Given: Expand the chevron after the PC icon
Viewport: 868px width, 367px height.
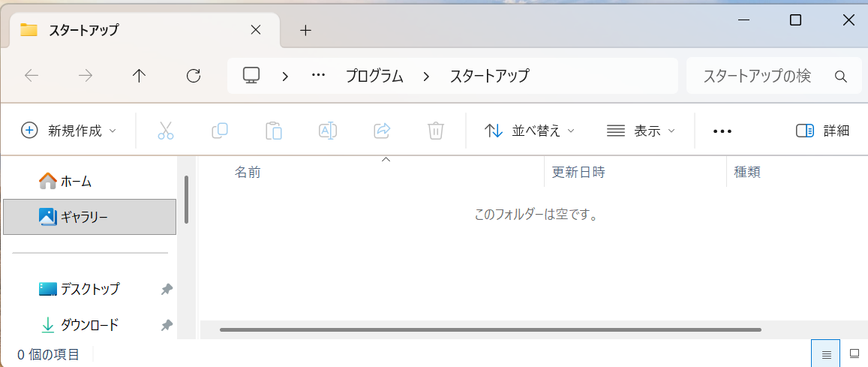Looking at the screenshot, I should [285, 77].
